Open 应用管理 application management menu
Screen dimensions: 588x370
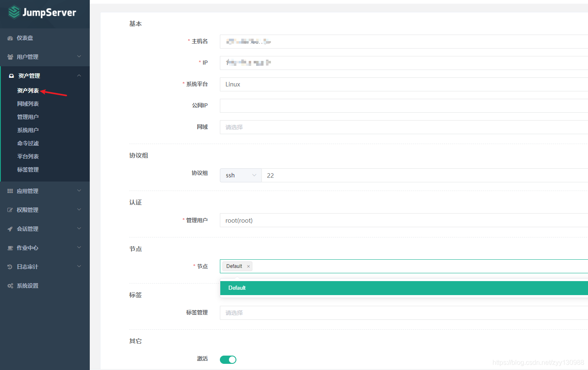[x=45, y=191]
